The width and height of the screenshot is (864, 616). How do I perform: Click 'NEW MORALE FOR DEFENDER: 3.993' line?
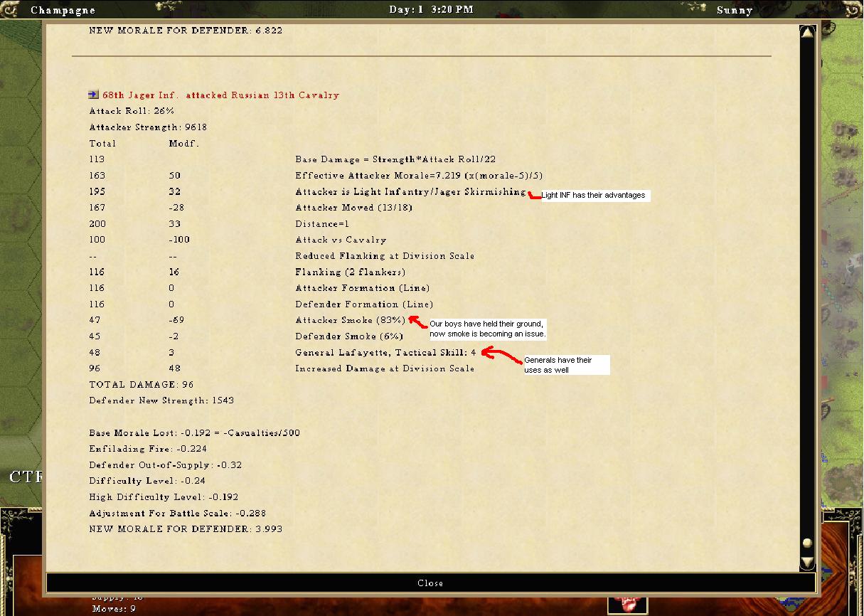coord(186,529)
